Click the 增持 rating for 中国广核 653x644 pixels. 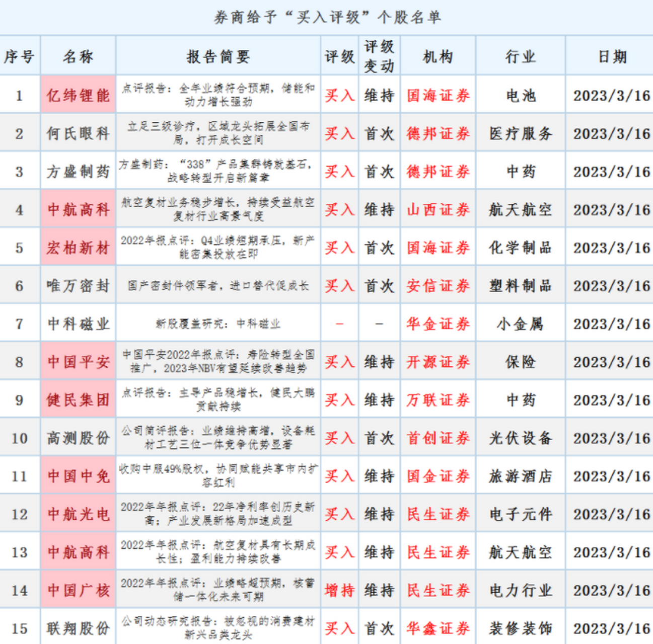click(340, 590)
